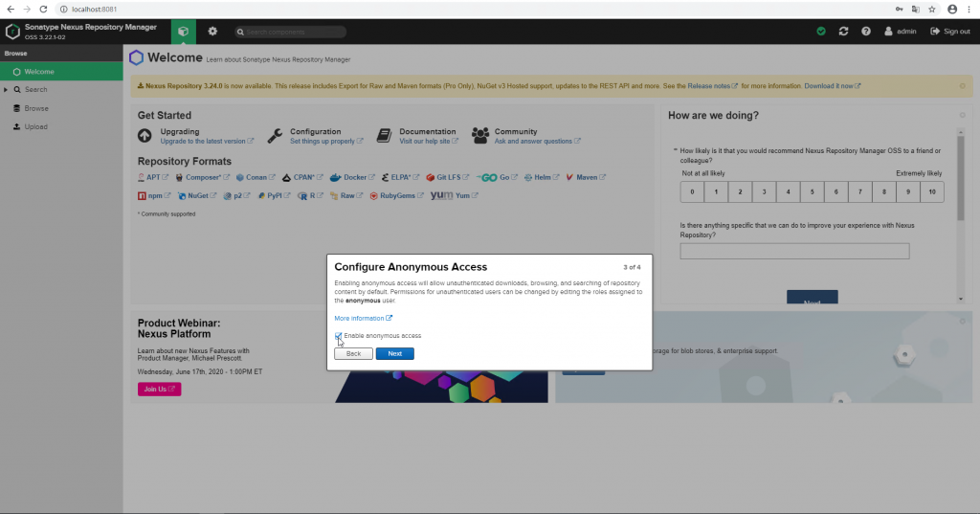Open the Go format link
The image size is (980, 514).
point(497,178)
